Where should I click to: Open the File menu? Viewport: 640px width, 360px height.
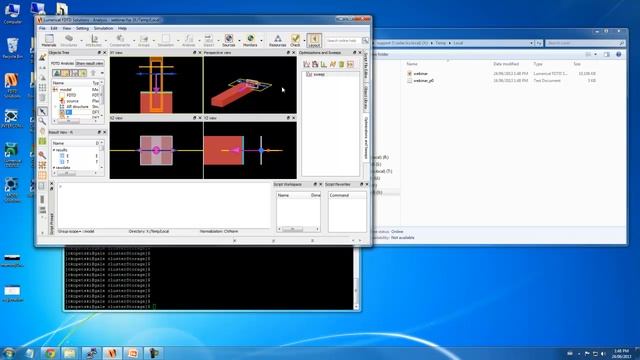(42, 28)
